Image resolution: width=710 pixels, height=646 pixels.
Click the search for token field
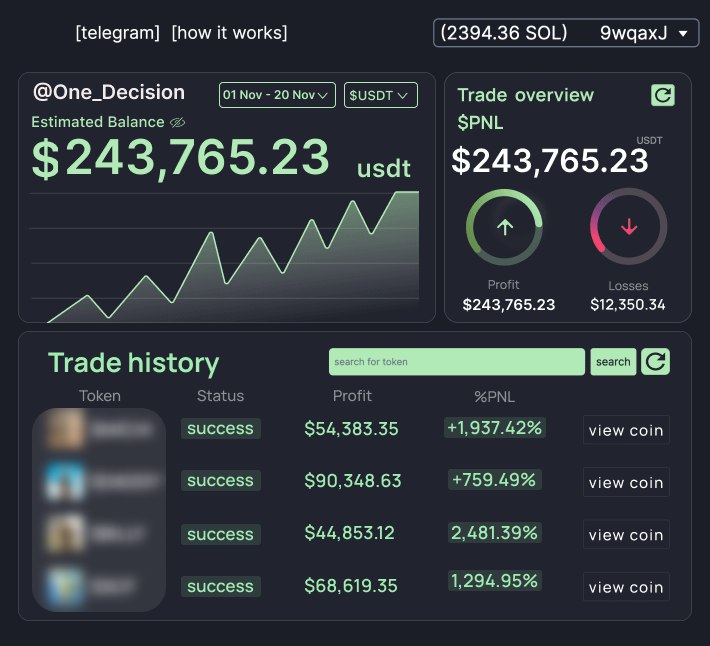click(457, 362)
